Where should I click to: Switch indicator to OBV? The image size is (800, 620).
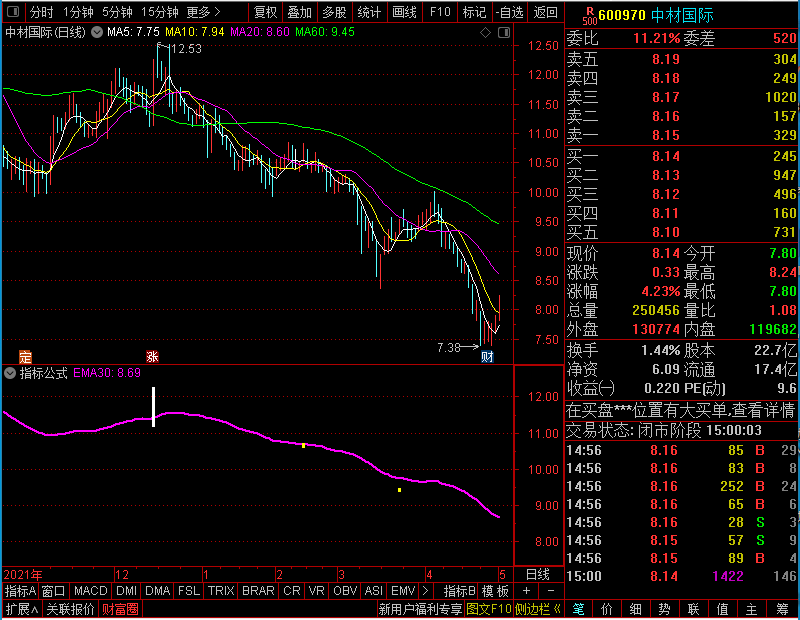click(x=345, y=591)
